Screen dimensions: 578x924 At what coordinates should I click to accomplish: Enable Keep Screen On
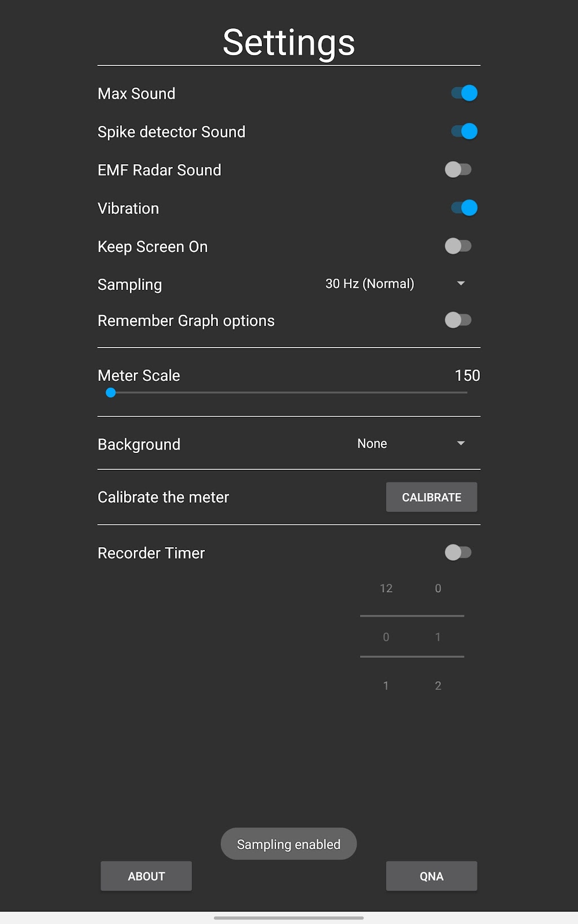[458, 247]
